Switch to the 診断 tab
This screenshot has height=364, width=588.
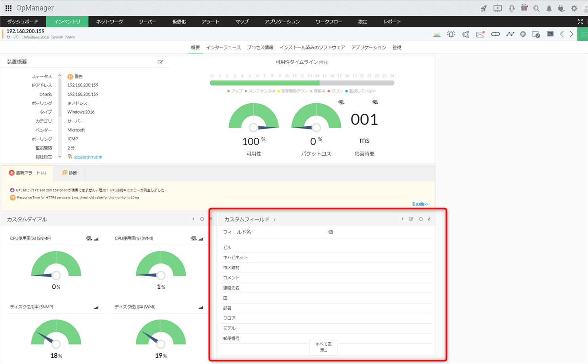pos(70,173)
